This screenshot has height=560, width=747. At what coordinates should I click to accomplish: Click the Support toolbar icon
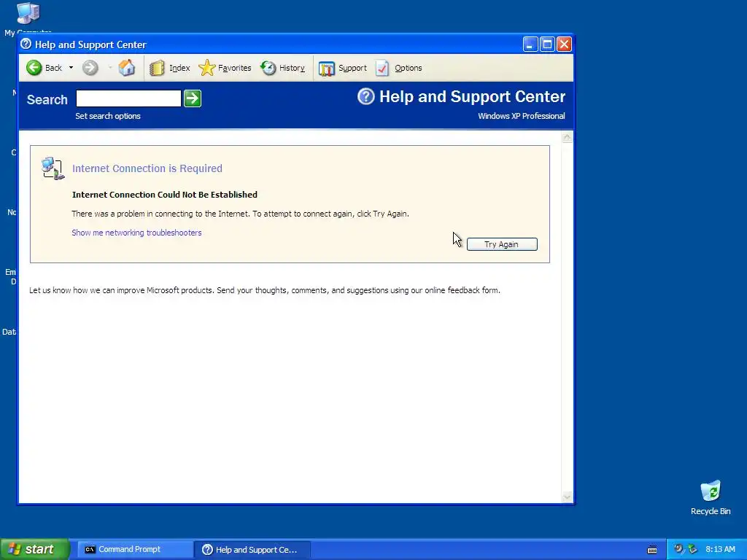[327, 68]
